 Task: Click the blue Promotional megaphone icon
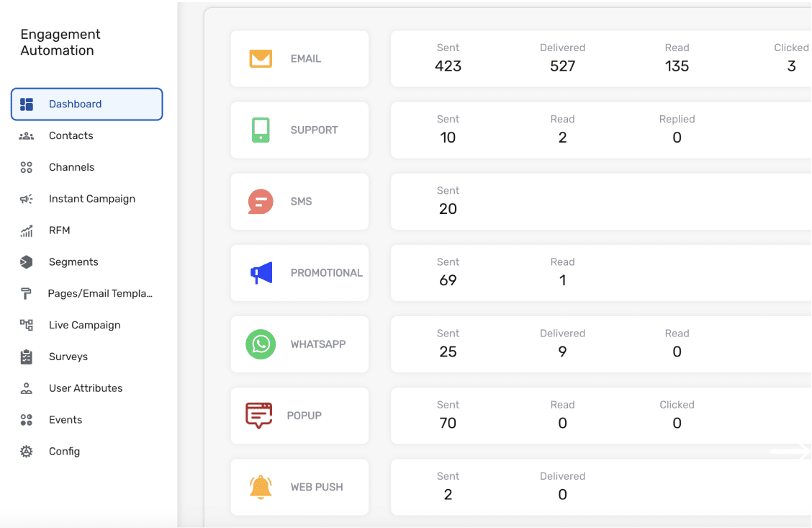pos(260,272)
